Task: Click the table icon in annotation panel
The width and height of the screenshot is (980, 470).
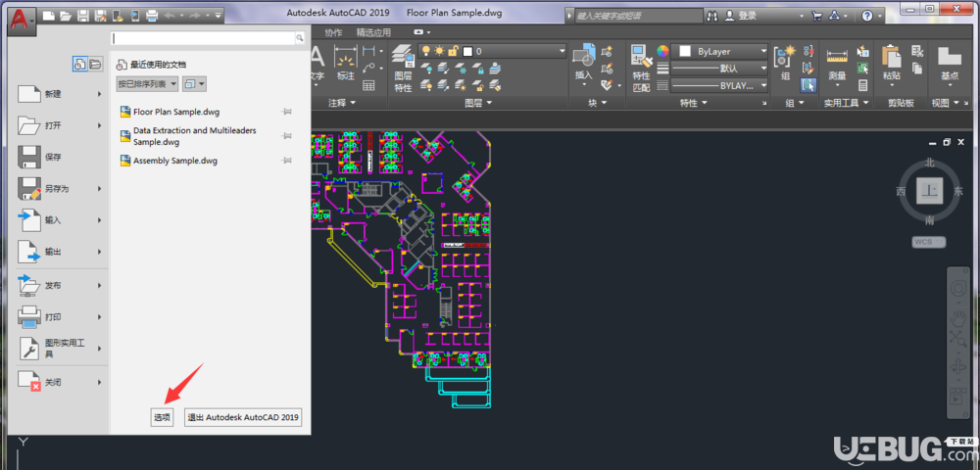Action: click(368, 85)
